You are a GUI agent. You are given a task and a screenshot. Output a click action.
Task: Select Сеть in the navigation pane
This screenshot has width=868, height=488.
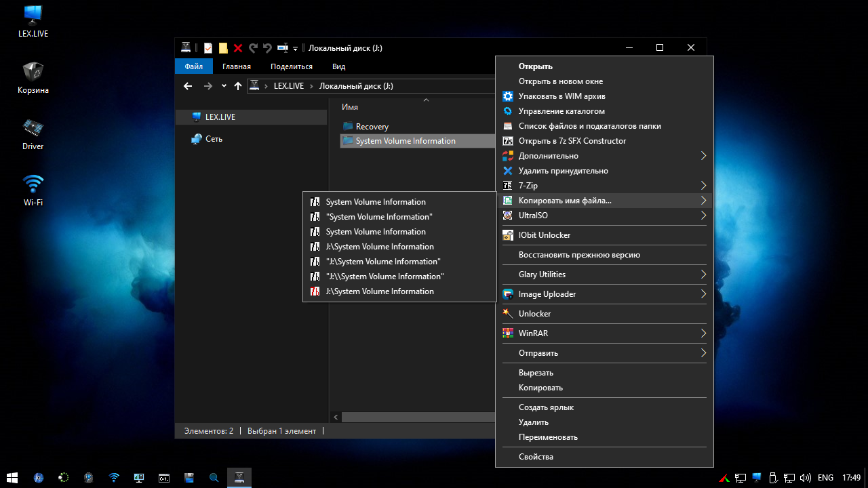pos(214,139)
